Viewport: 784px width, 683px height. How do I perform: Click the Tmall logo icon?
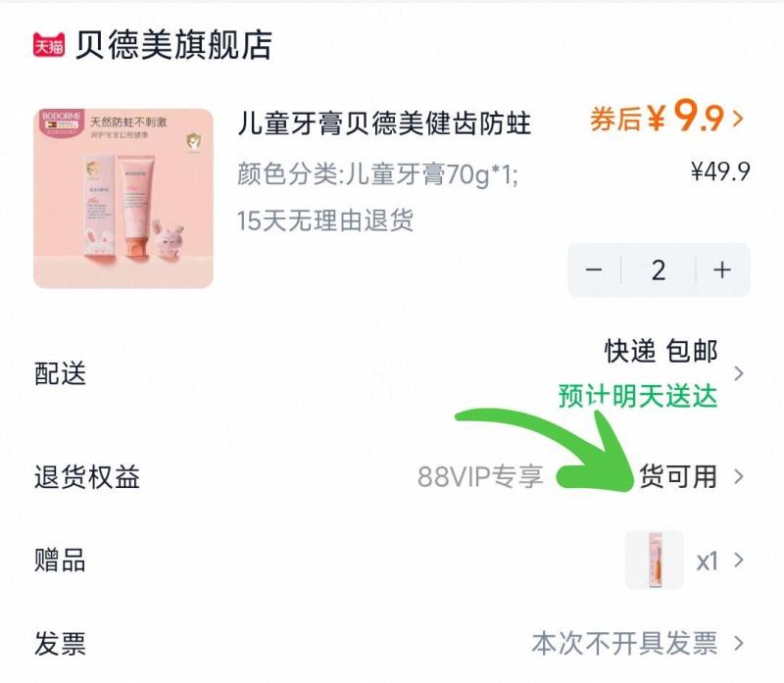(x=51, y=42)
